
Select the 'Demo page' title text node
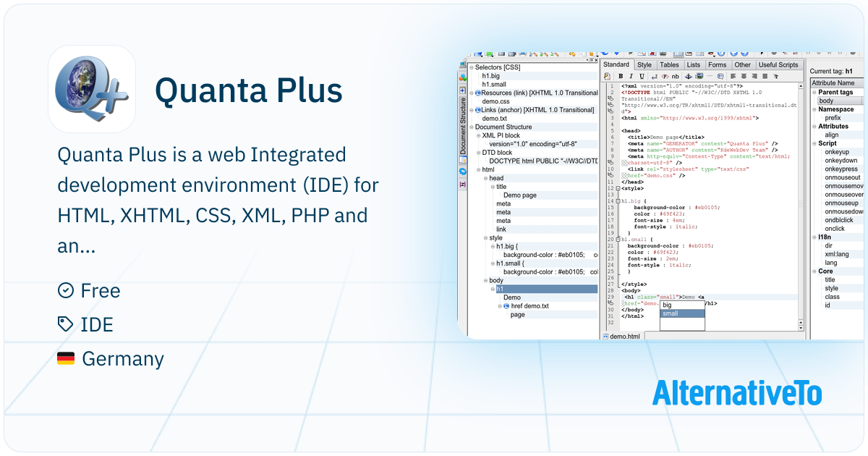[519, 195]
